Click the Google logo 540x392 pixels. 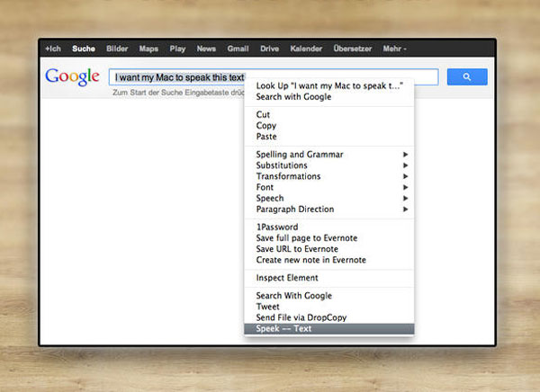(x=72, y=76)
